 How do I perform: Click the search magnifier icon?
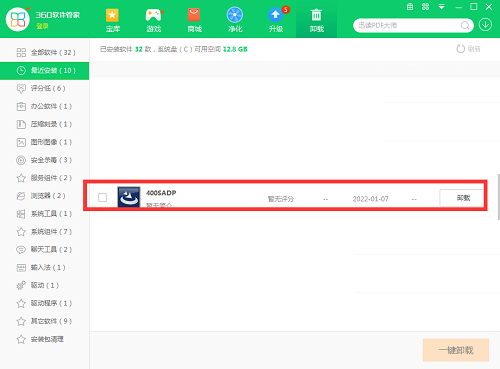(465, 25)
